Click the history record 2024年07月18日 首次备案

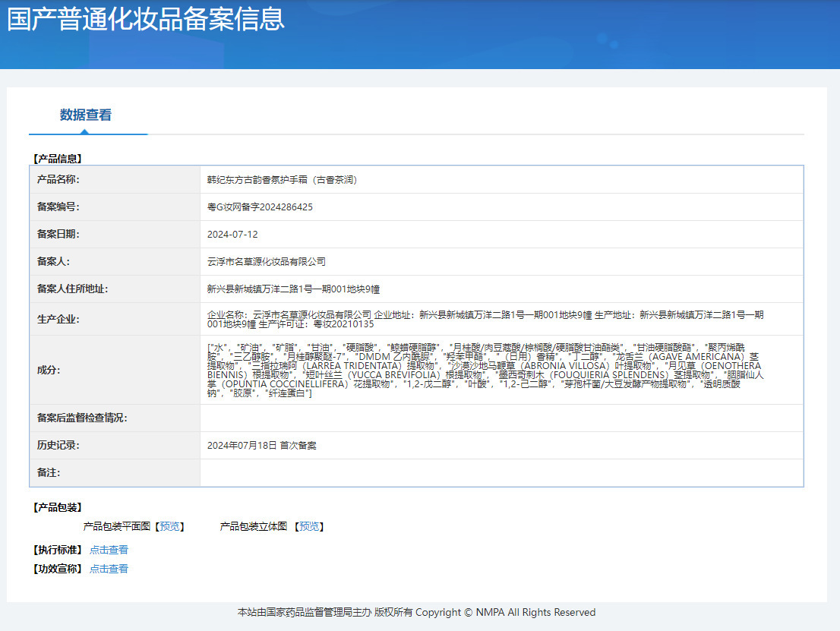[x=261, y=446]
